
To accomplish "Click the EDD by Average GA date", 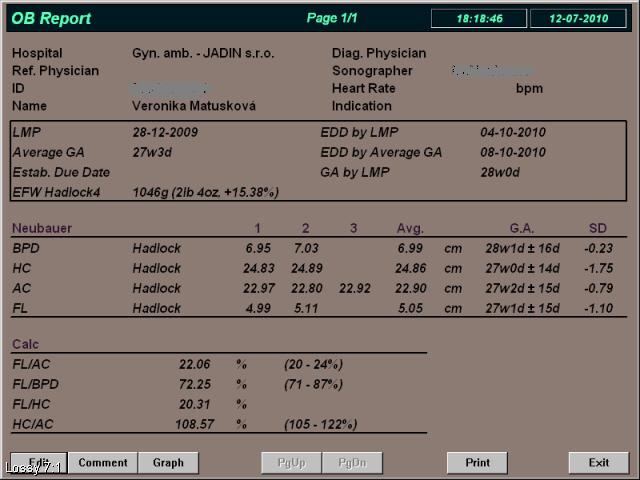I will (513, 152).
